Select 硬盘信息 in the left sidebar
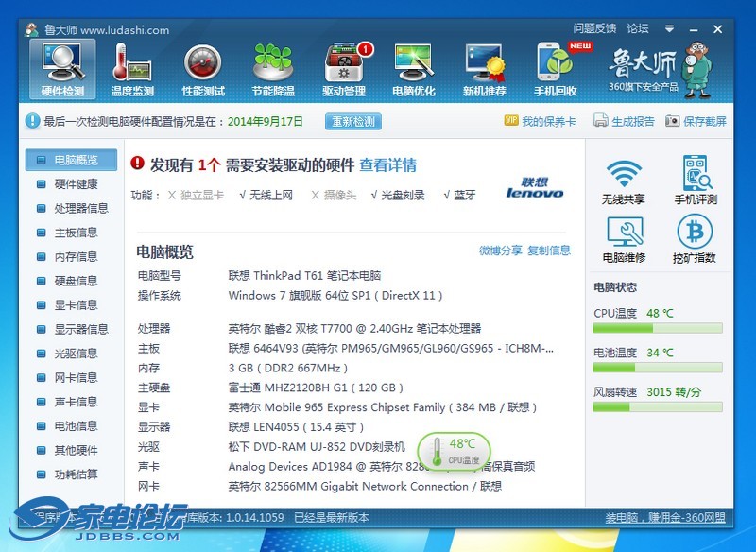The width and height of the screenshot is (756, 552). click(76, 281)
